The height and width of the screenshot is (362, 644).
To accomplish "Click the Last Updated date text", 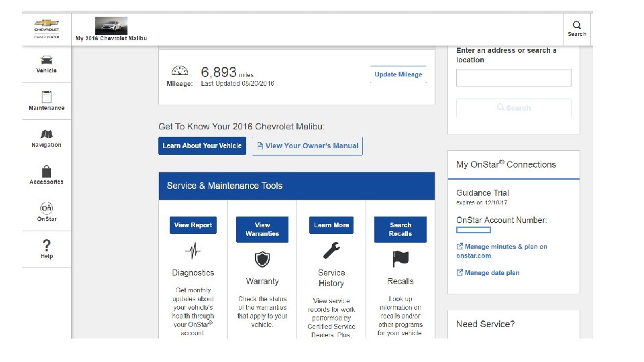I will click(x=237, y=84).
